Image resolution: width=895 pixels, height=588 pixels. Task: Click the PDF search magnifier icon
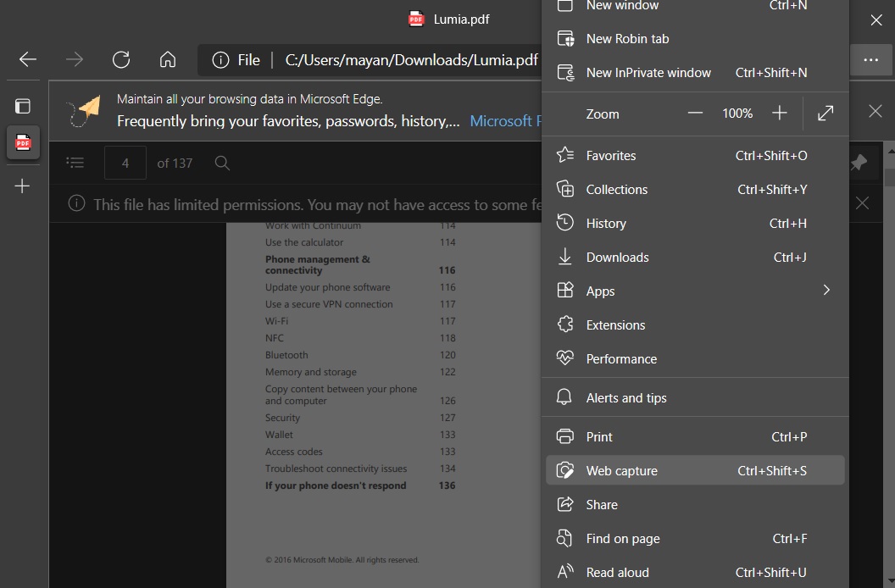pos(222,163)
